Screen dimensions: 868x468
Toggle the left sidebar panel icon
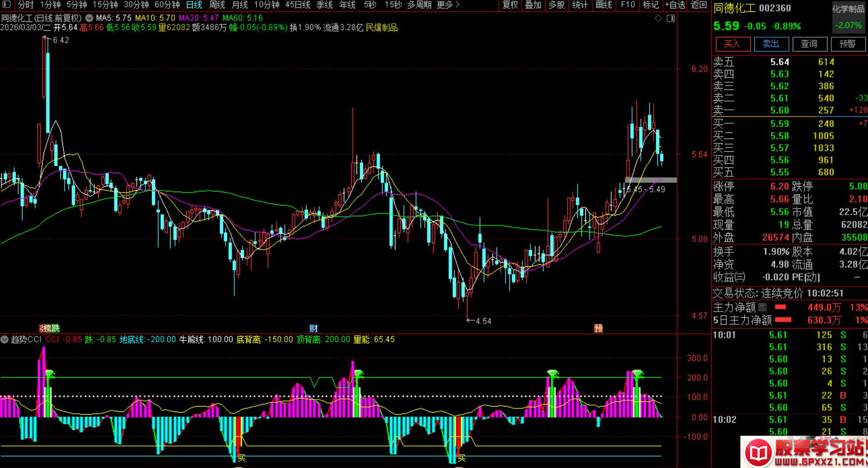coord(7,5)
